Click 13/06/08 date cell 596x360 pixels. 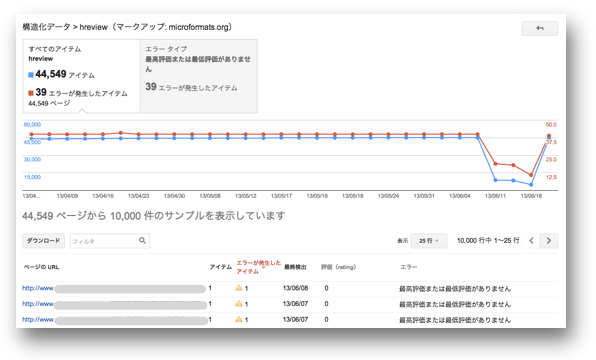point(295,288)
